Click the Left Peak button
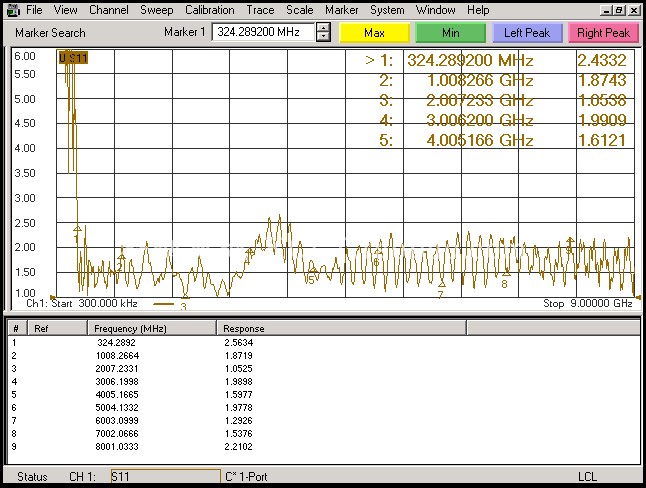Screen dimensions: 646x488 (527, 33)
